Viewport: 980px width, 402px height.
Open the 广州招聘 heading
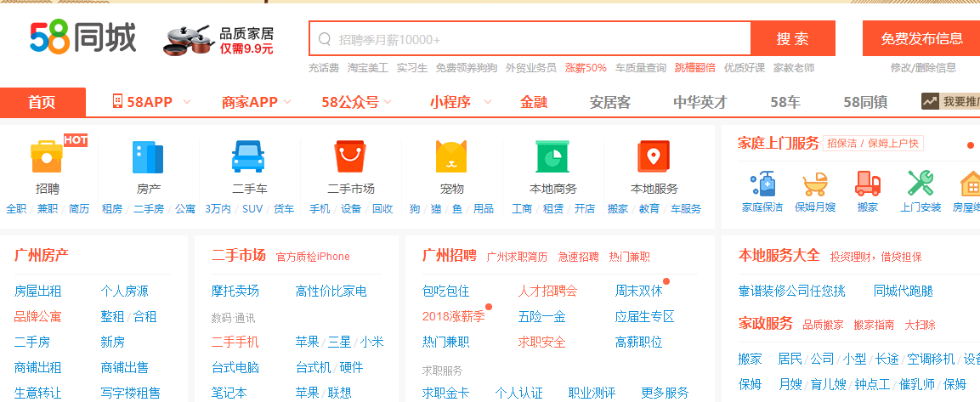tap(450, 255)
